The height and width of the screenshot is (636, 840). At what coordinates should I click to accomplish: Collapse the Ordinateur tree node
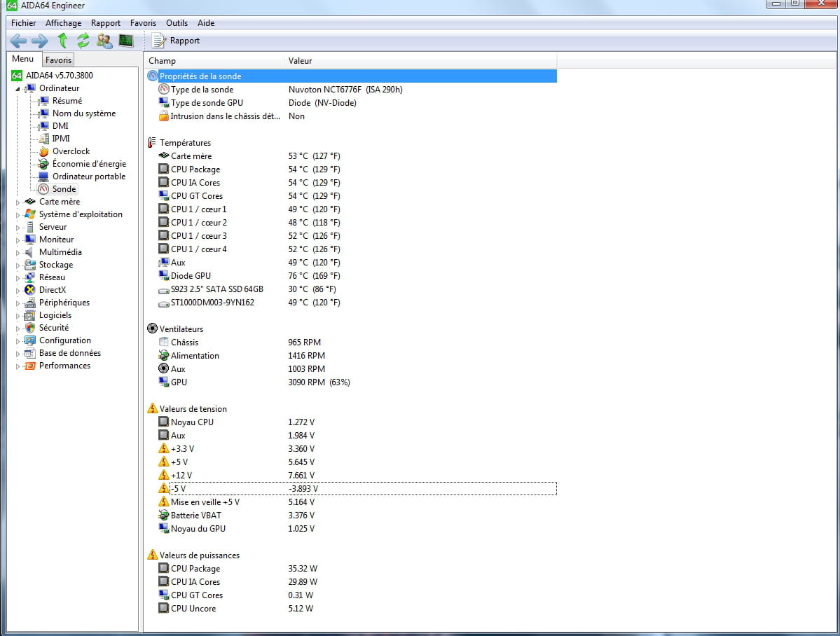pyautogui.click(x=18, y=89)
